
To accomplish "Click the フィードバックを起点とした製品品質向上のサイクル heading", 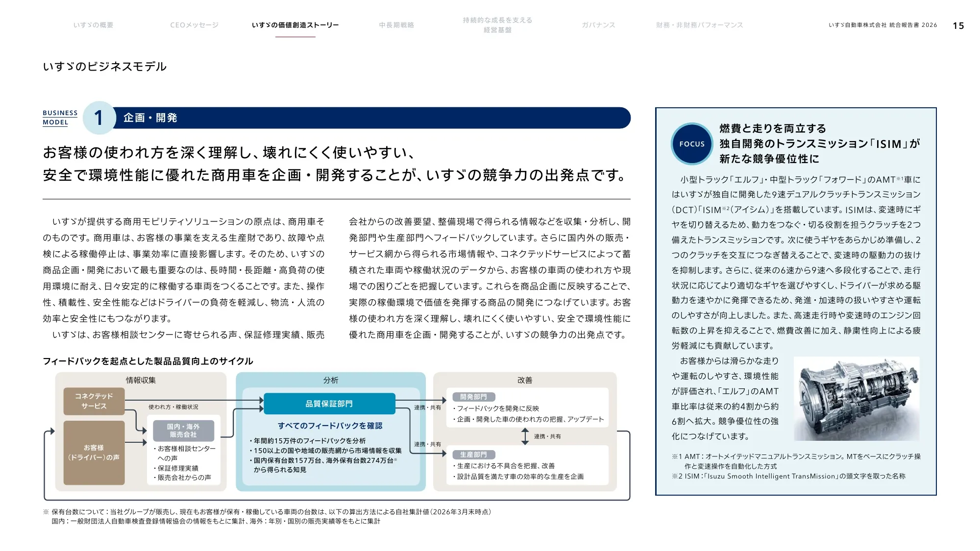I will [148, 361].
